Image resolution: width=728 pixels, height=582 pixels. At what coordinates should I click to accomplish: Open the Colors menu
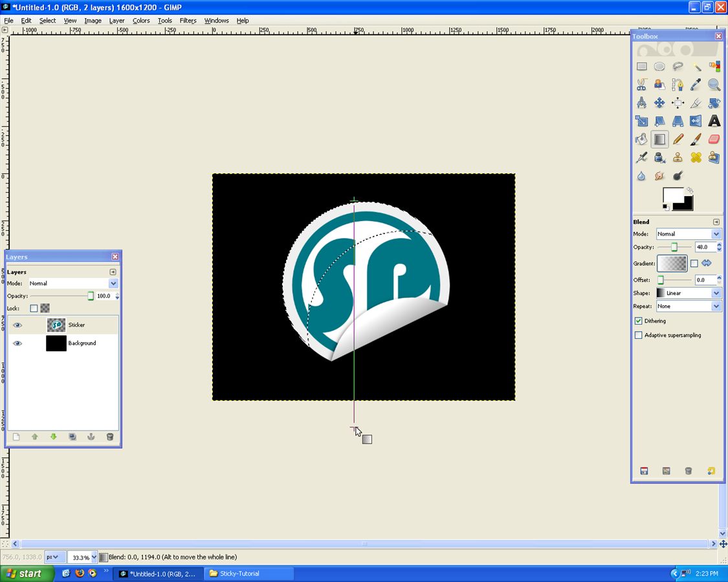[x=141, y=21]
